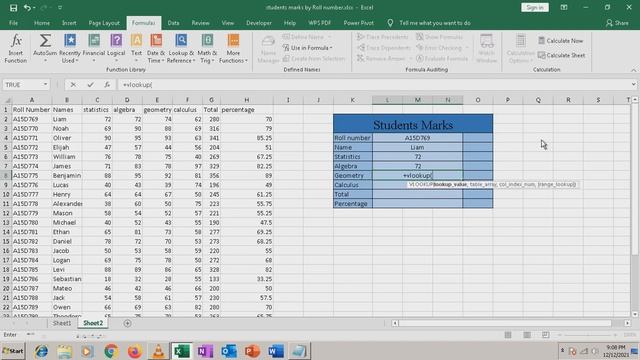Click Calculate Now
This screenshot has width=640, height=360.
(x=560, y=41)
